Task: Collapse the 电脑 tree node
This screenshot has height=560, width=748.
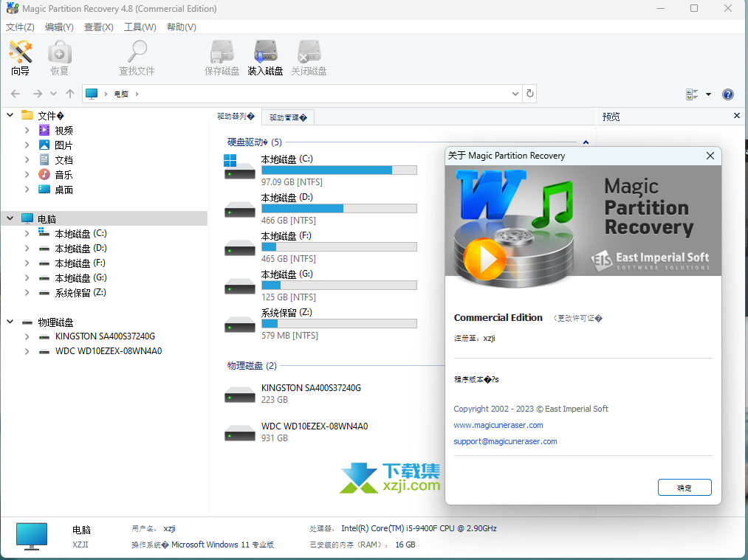Action: click(x=10, y=218)
